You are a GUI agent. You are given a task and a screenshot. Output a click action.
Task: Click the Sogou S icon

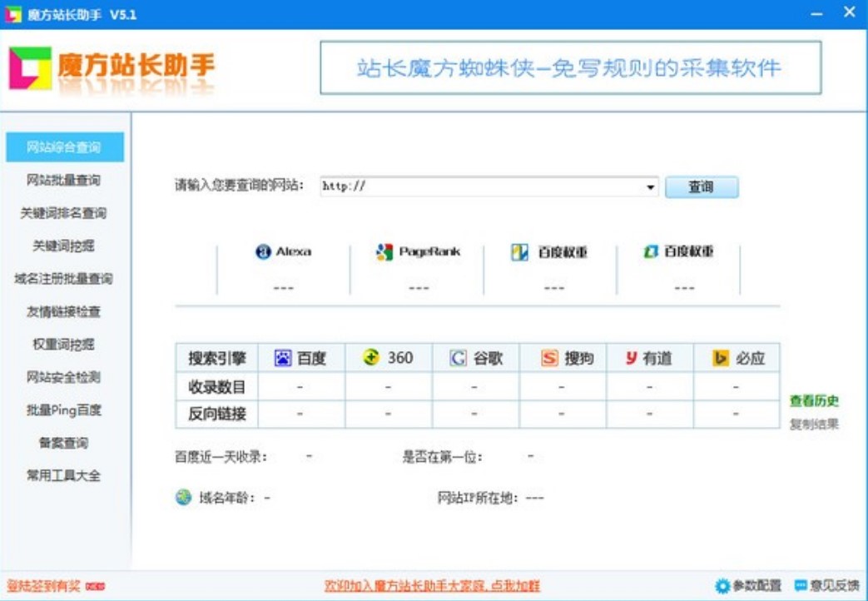click(549, 359)
